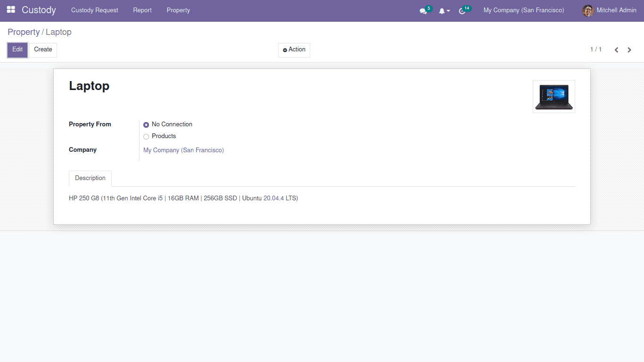Image resolution: width=644 pixels, height=362 pixels.
Task: Click the notifications bell icon
Action: [x=442, y=10]
